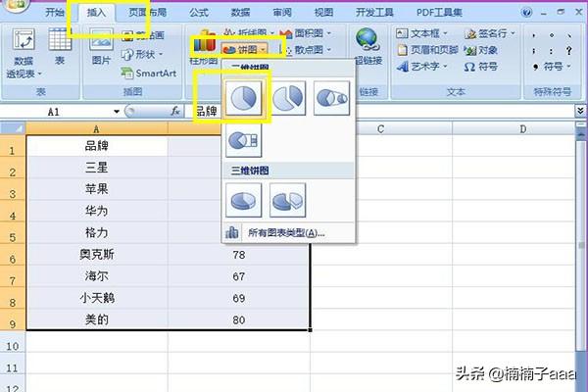Open the PDF工具集 tab
The height and width of the screenshot is (392, 588).
[439, 13]
